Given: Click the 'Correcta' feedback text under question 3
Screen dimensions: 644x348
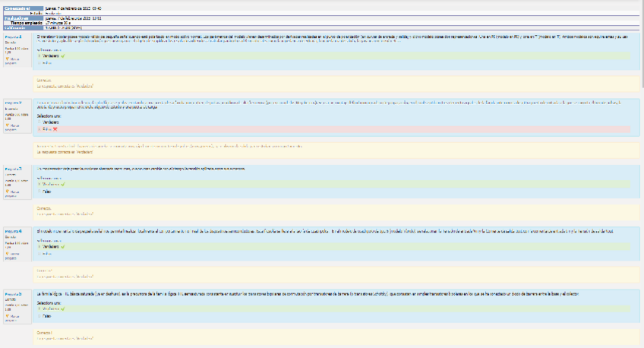Looking at the screenshot, I should [44, 209].
